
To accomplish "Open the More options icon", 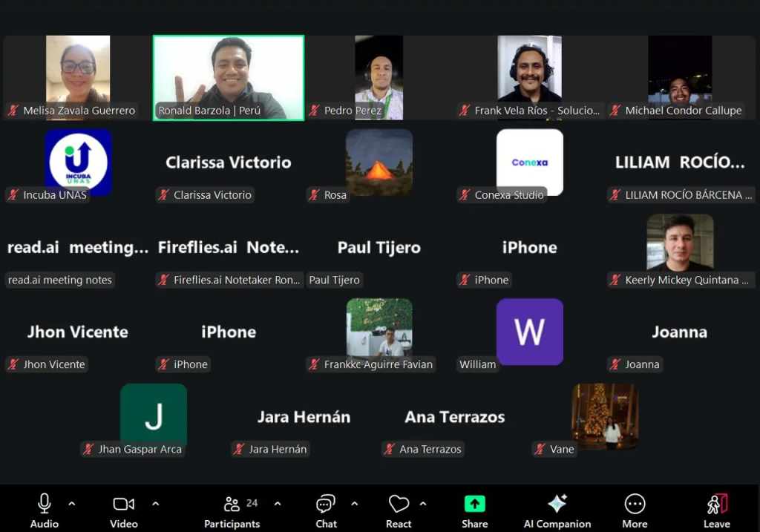I will coord(635,504).
